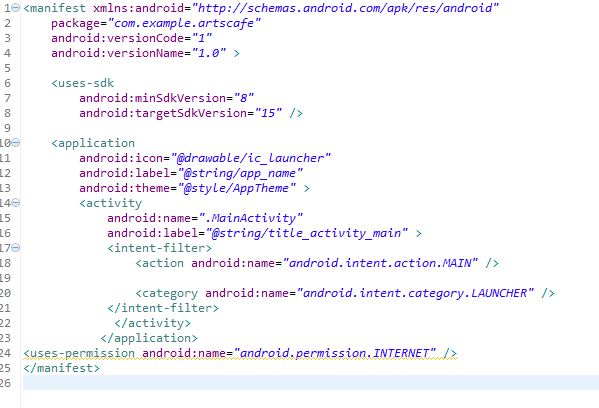Click the opening activity tag
This screenshot has width=599, height=408.
click(x=110, y=203)
